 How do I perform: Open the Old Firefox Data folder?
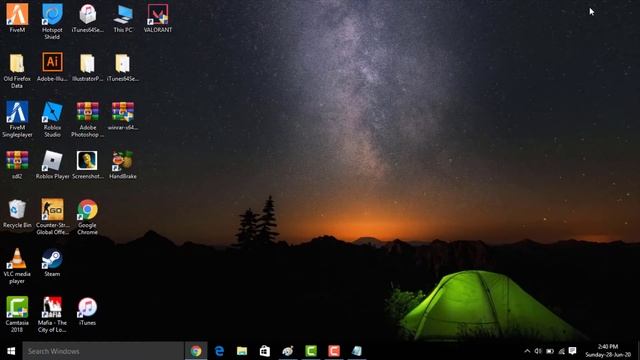pyautogui.click(x=17, y=70)
